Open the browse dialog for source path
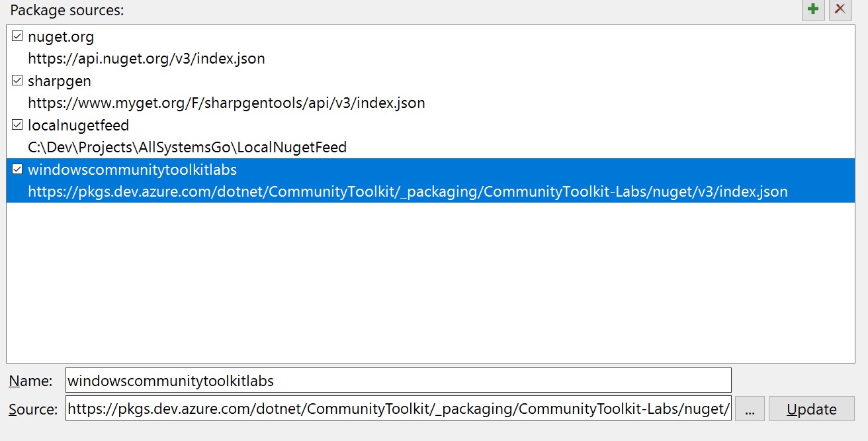This screenshot has width=868, height=441. [750, 409]
